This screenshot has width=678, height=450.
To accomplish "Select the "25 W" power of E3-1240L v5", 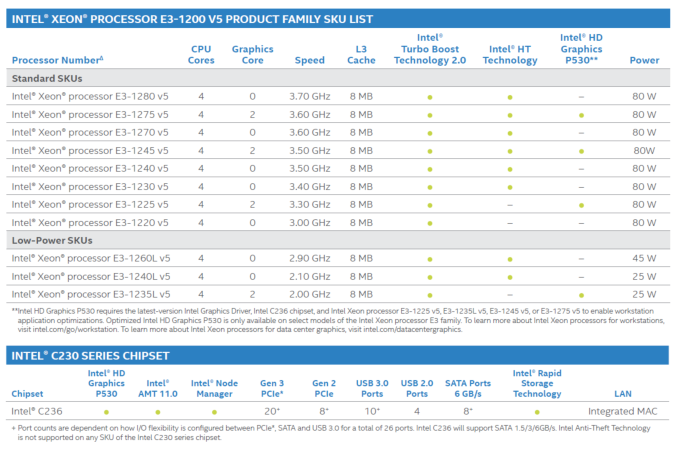I will (x=644, y=276).
